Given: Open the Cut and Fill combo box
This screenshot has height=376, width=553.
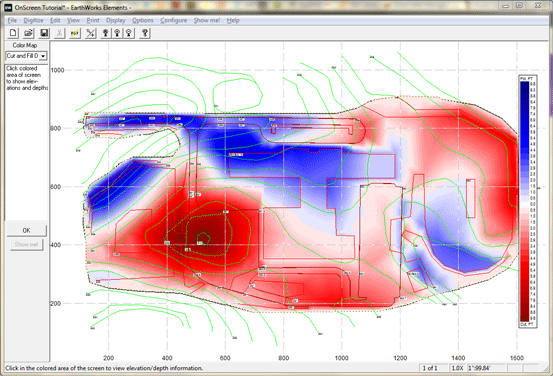Looking at the screenshot, I should [x=26, y=56].
